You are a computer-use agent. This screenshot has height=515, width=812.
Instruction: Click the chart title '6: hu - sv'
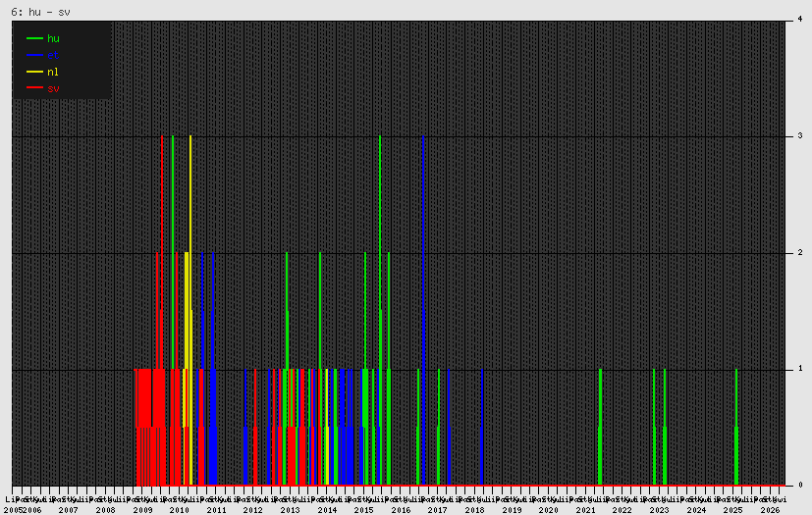point(40,12)
